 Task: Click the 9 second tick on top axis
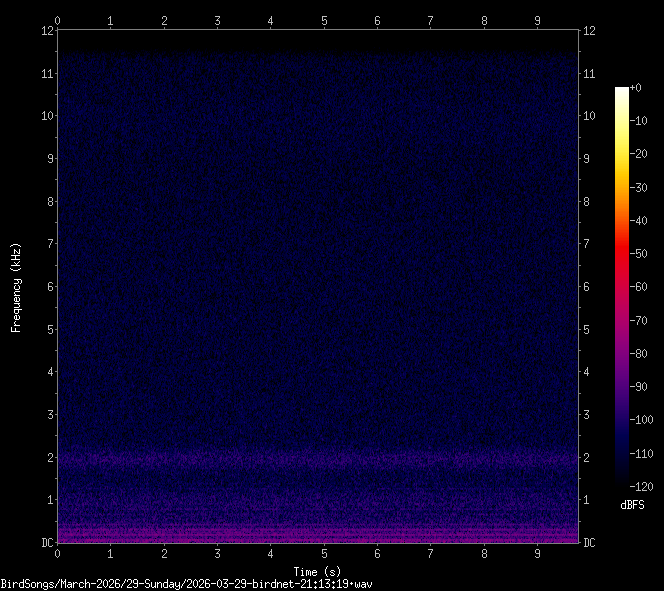click(x=537, y=20)
